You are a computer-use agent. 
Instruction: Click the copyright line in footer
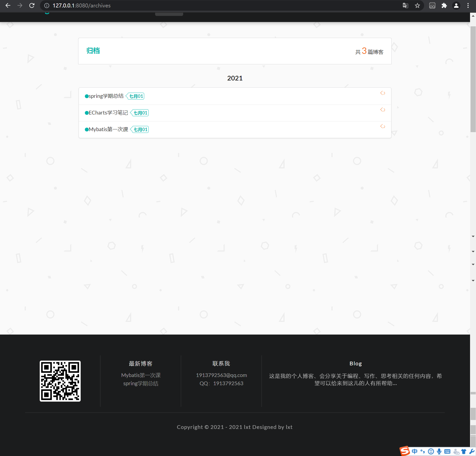235,427
